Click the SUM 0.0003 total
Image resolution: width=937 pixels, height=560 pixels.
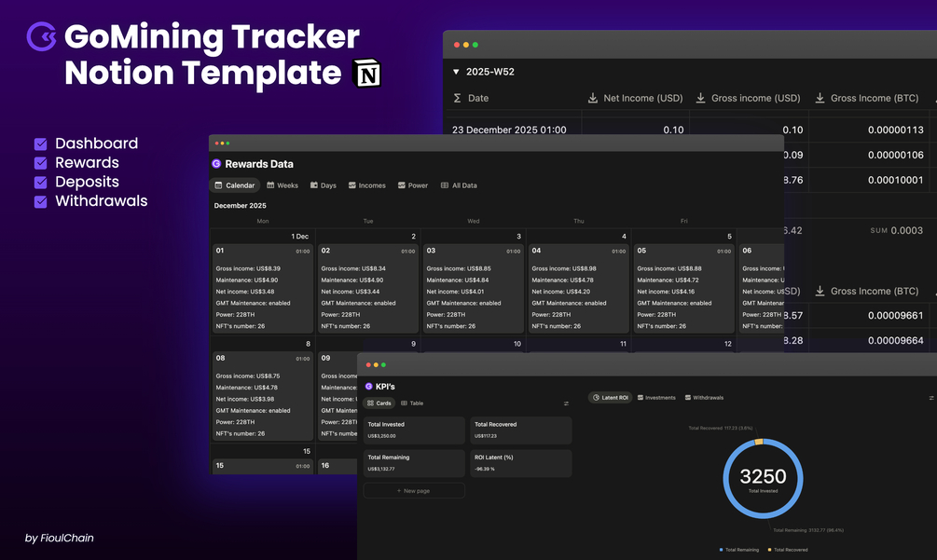click(896, 230)
